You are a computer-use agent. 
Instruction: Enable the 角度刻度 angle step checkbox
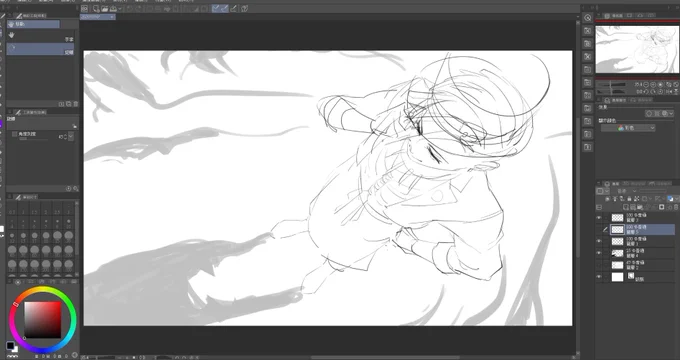15,134
